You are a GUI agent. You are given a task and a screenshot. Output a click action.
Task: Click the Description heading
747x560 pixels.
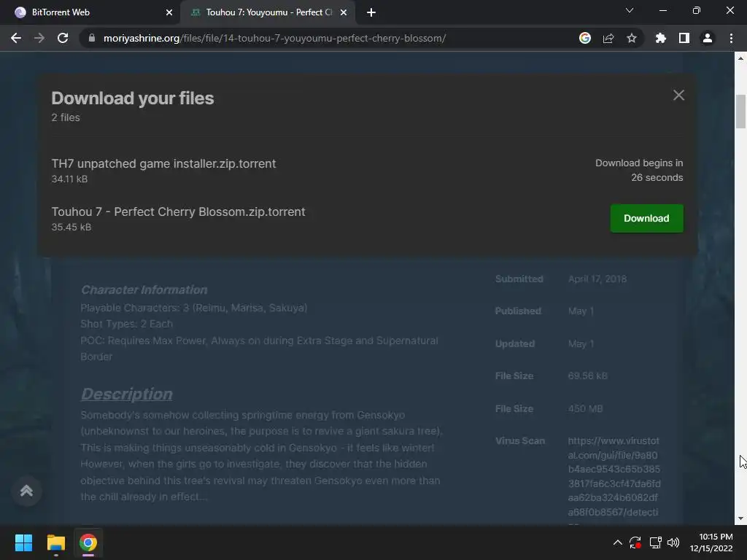tap(127, 394)
